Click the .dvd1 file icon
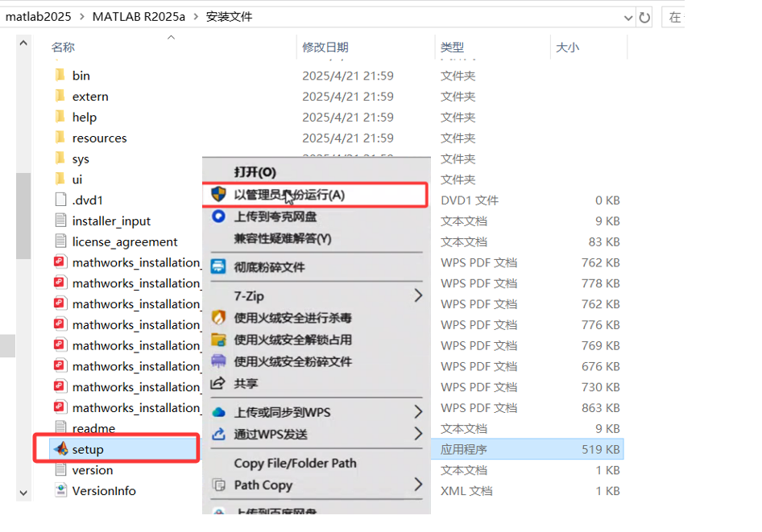762x532 pixels. (x=60, y=200)
